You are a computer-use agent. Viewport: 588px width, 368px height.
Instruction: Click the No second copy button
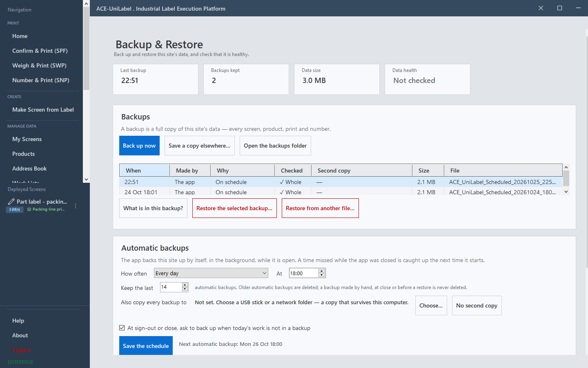pyautogui.click(x=477, y=305)
